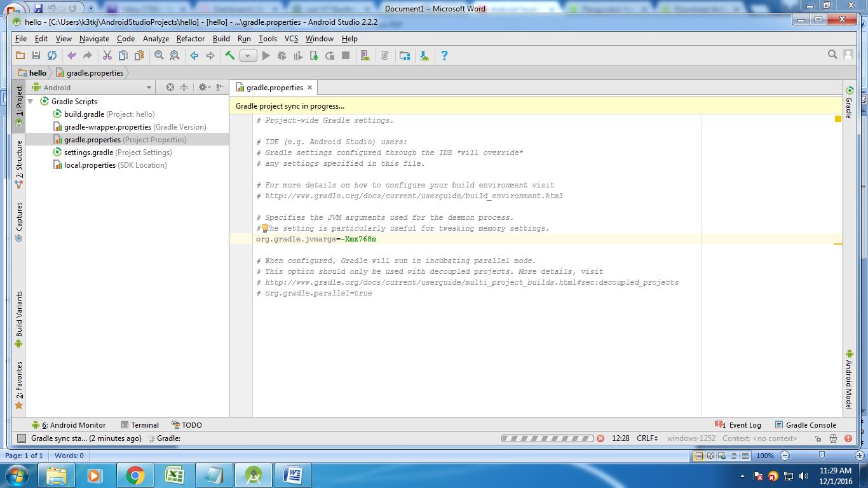
Task: Click the yellow warning marker in the editor stripe
Action: tap(838, 118)
